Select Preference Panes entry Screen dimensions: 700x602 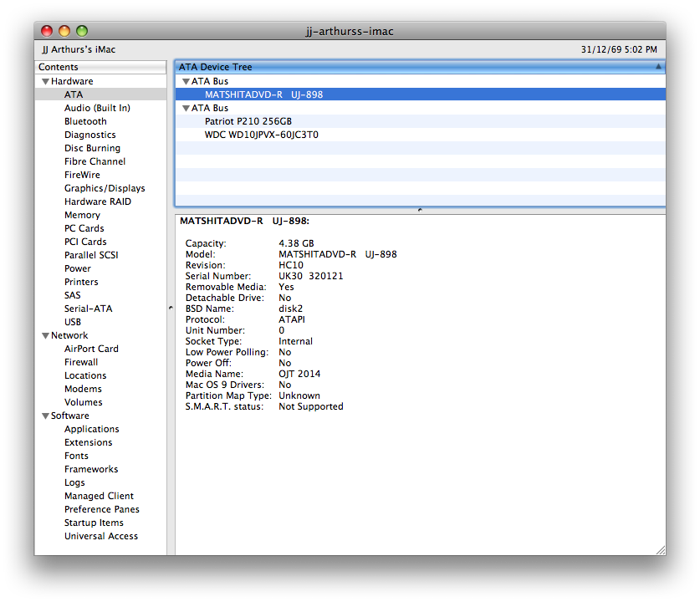(100, 510)
